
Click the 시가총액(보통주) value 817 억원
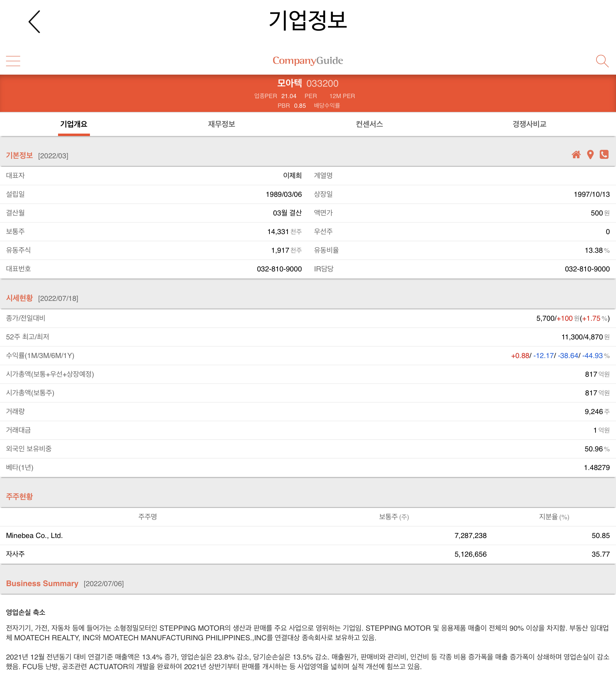point(597,393)
